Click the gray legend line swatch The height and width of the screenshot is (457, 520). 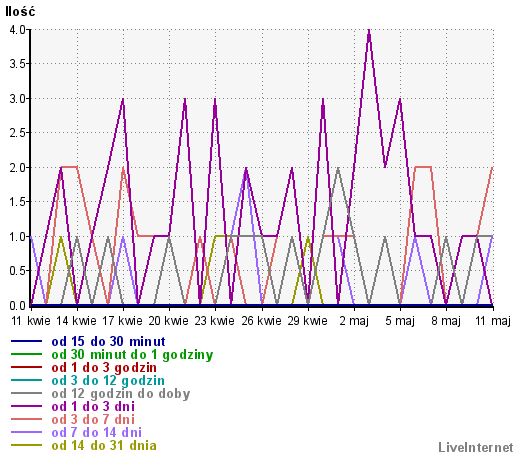pyautogui.click(x=26, y=393)
